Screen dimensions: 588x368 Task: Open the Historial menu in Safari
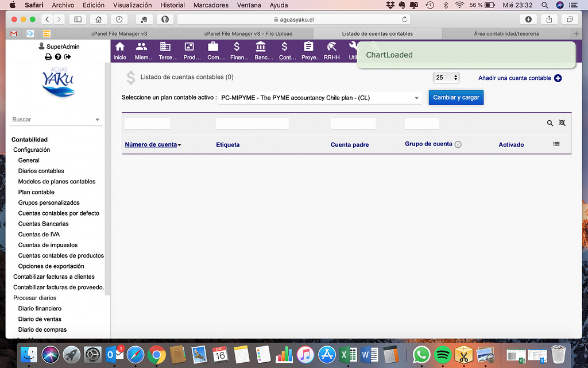[172, 5]
